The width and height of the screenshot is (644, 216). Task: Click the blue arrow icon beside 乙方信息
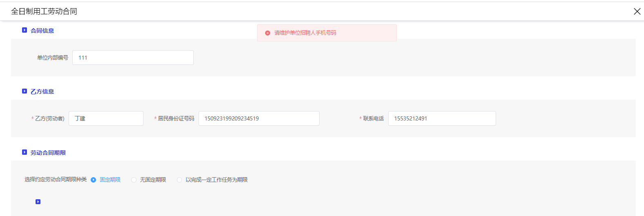25,91
